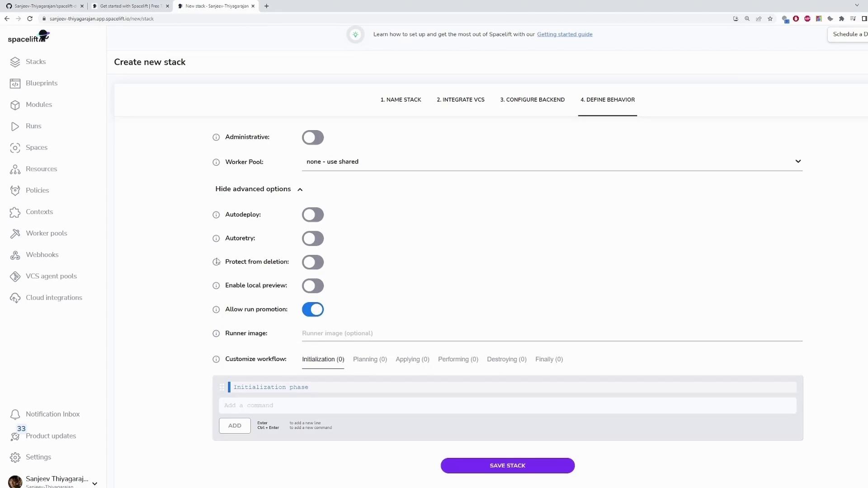This screenshot has height=488, width=868.
Task: Click info icon next to Autodeploy
Action: (216, 215)
